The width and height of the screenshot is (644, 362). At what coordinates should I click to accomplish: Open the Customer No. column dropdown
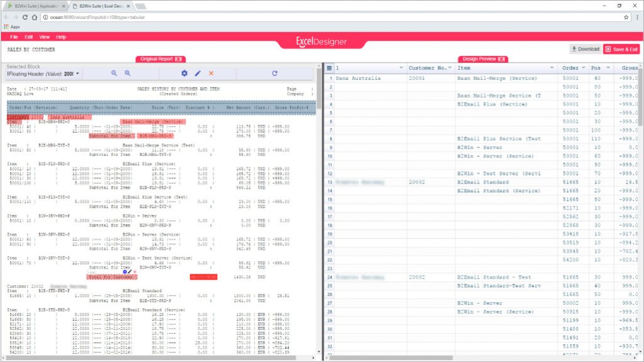(x=450, y=67)
